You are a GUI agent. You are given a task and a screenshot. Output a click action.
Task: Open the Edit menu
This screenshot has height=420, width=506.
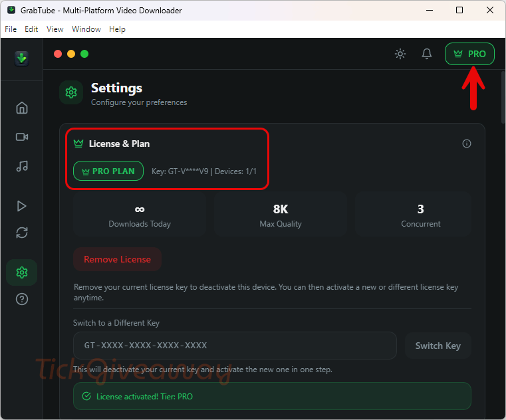[x=31, y=29]
